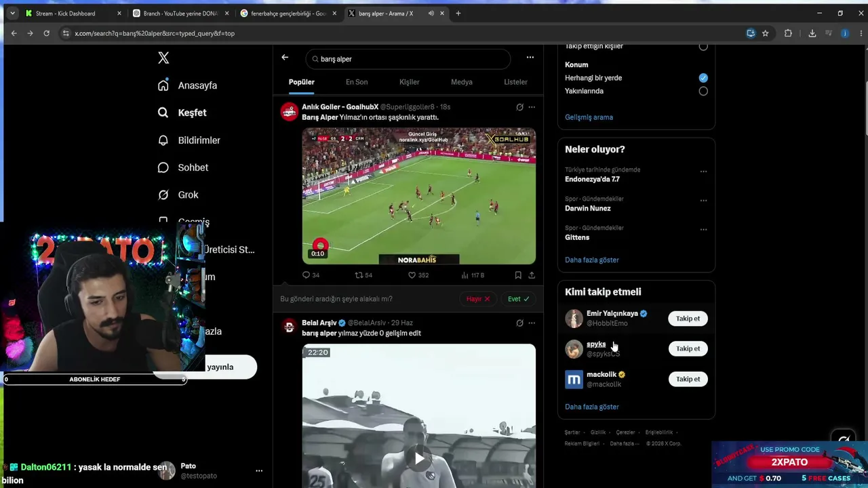
Task: Select 'Yakınlarında' location option
Action: tap(703, 91)
